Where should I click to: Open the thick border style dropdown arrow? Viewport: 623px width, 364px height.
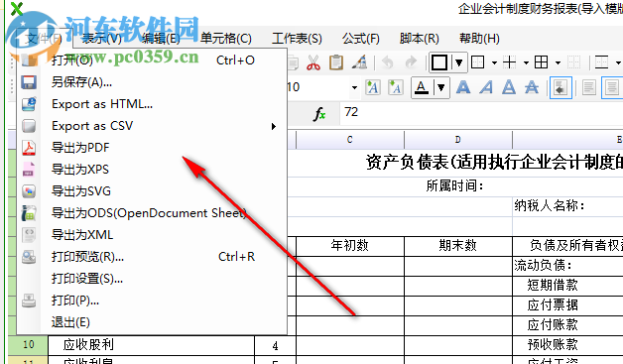point(458,62)
